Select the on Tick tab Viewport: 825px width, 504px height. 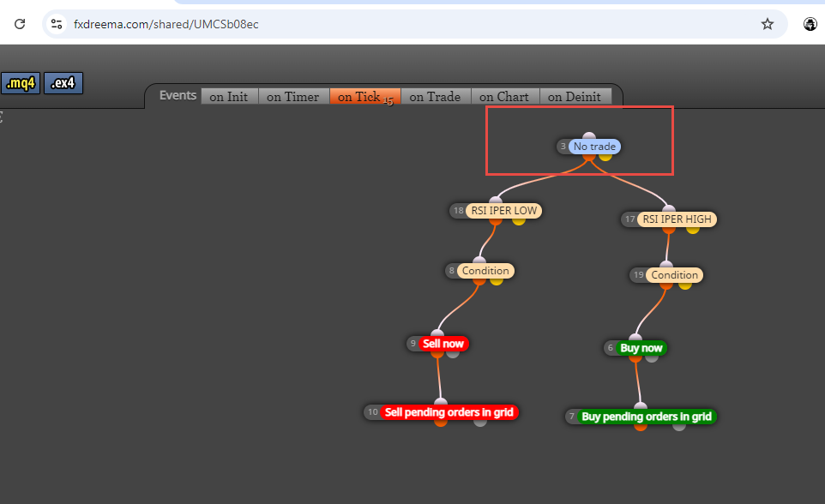[365, 96]
